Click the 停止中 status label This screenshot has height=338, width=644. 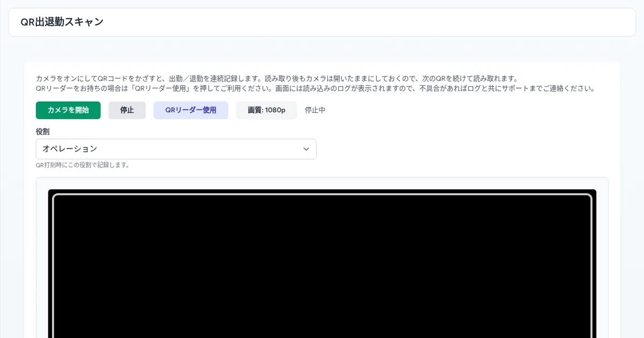(x=315, y=110)
